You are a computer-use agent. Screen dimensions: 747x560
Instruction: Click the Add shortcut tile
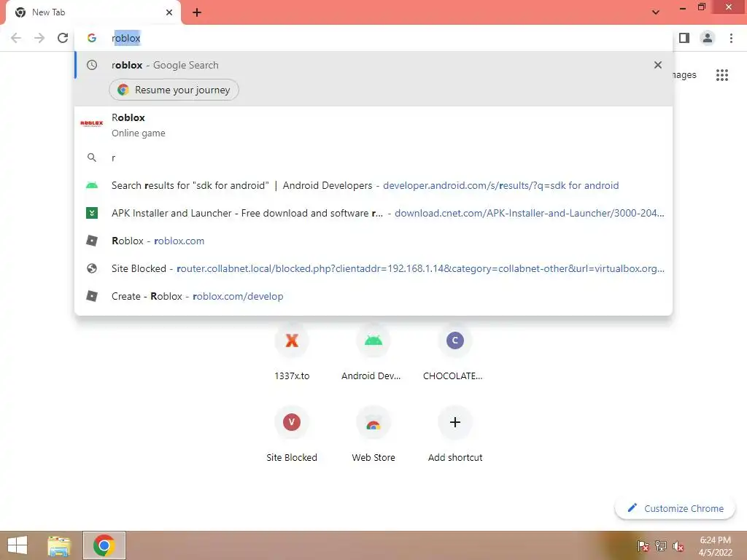454,433
